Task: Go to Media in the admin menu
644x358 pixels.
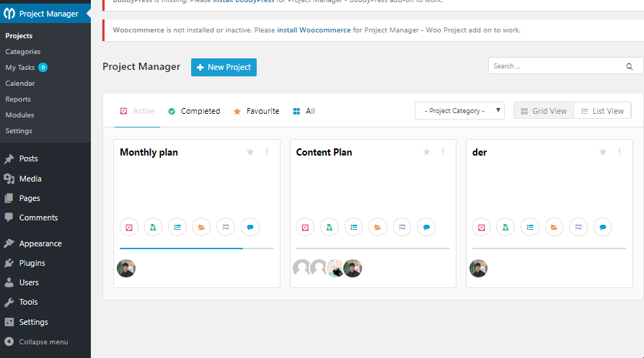Action: point(30,179)
